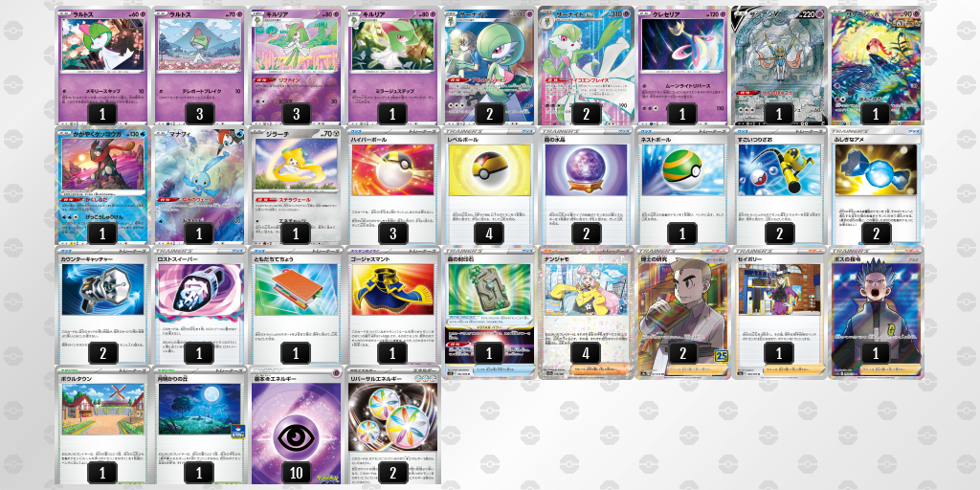Click the count badge 4 on Level Ball
This screenshot has height=490, width=980.
point(489,234)
